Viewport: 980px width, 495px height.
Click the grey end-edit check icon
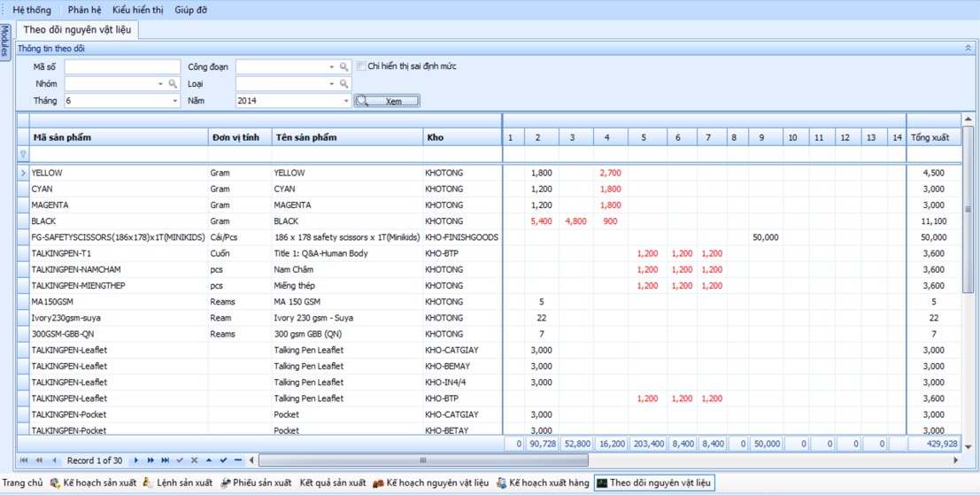(180, 460)
